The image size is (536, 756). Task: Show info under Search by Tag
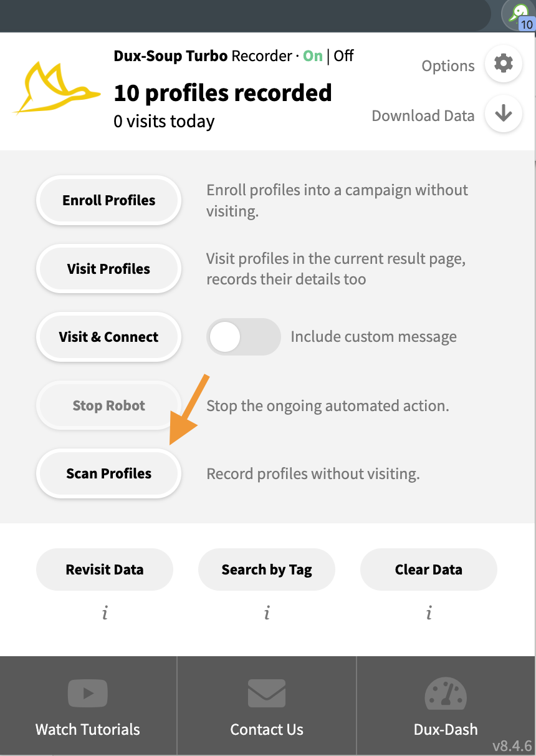[x=267, y=614]
